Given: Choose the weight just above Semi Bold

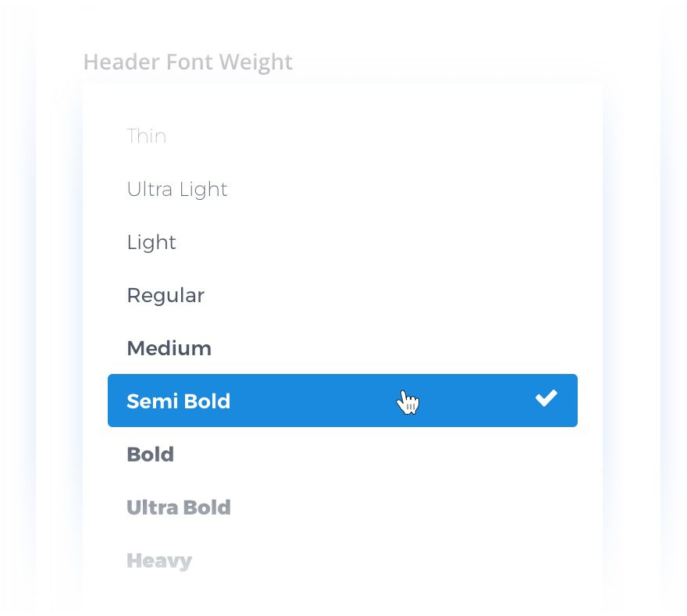Looking at the screenshot, I should click(169, 348).
